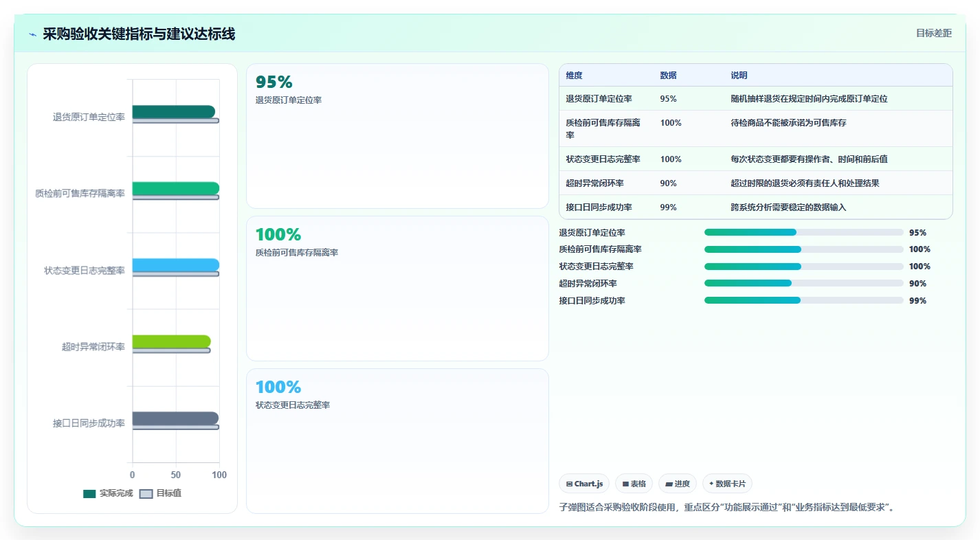Select the 质检前可售库存隔离率 progress bar
Image resolution: width=980 pixels, height=540 pixels.
click(804, 249)
